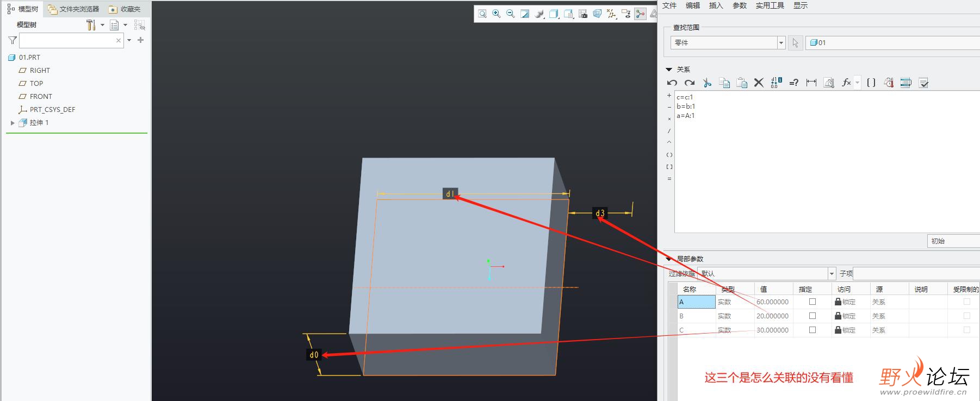Toggle the annotation display icon
The height and width of the screenshot is (401, 980).
coord(626,14)
